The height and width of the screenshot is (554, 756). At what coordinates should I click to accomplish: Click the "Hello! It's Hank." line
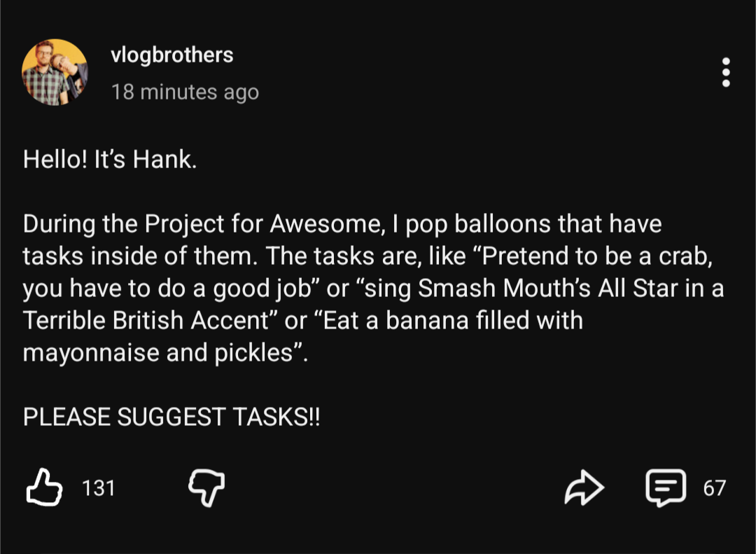coord(110,160)
